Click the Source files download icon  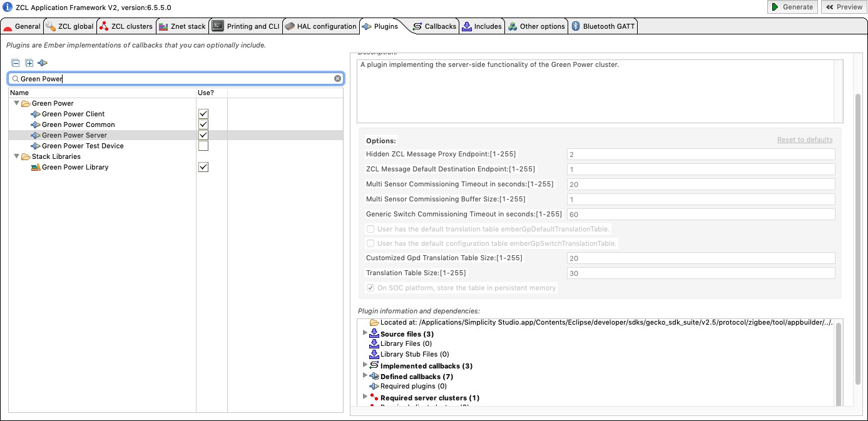[x=374, y=334]
